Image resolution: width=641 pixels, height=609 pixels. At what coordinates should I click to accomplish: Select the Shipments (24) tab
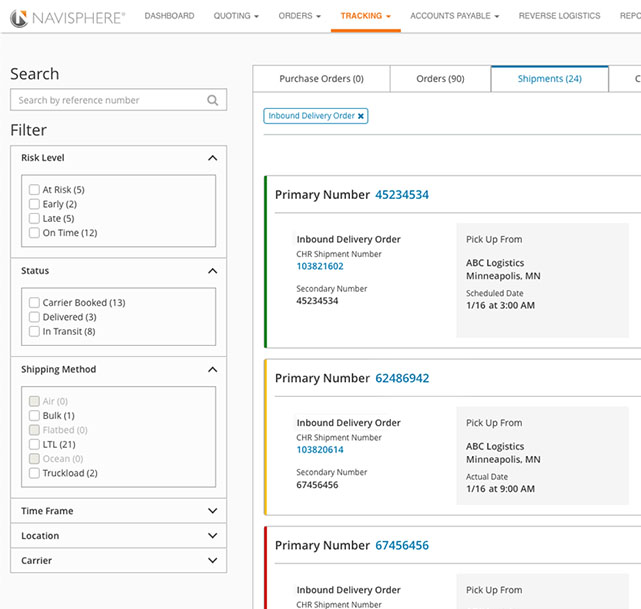pyautogui.click(x=549, y=78)
